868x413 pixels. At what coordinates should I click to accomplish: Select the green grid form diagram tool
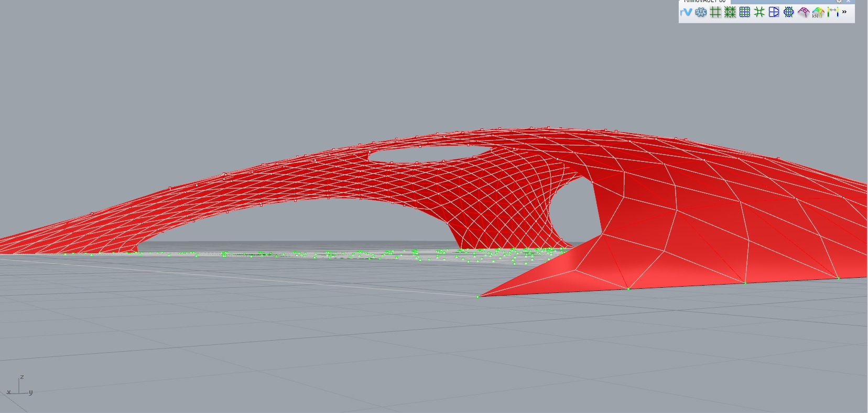(715, 12)
